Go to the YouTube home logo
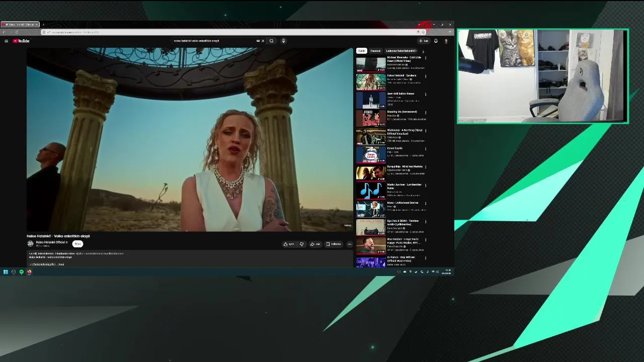Viewport: 644px width, 362px height. click(x=21, y=41)
